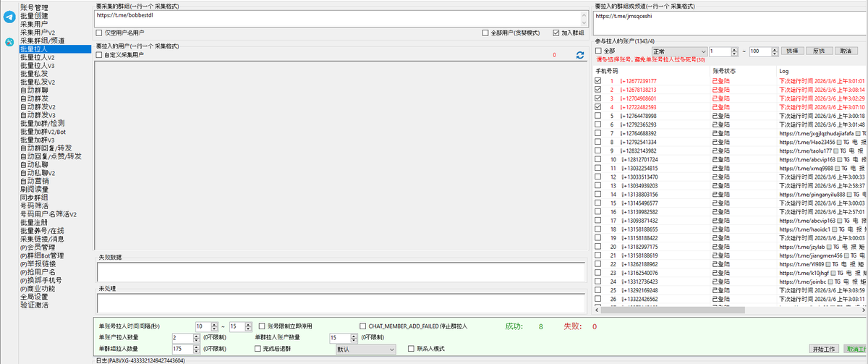The width and height of the screenshot is (868, 364).
Task: Go to 采集群组/频道 in sidebar
Action: point(42,41)
